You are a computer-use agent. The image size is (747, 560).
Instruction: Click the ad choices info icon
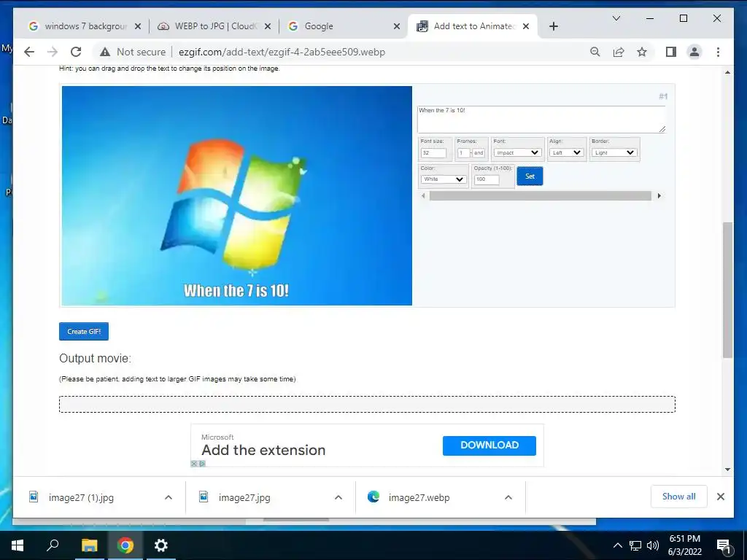click(x=203, y=463)
